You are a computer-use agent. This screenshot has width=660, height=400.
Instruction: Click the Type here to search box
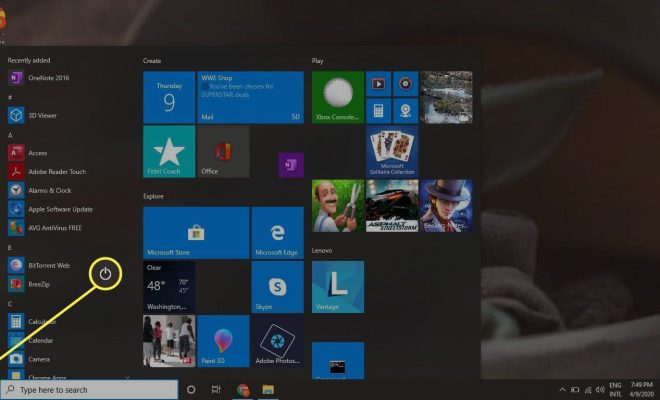(89, 390)
